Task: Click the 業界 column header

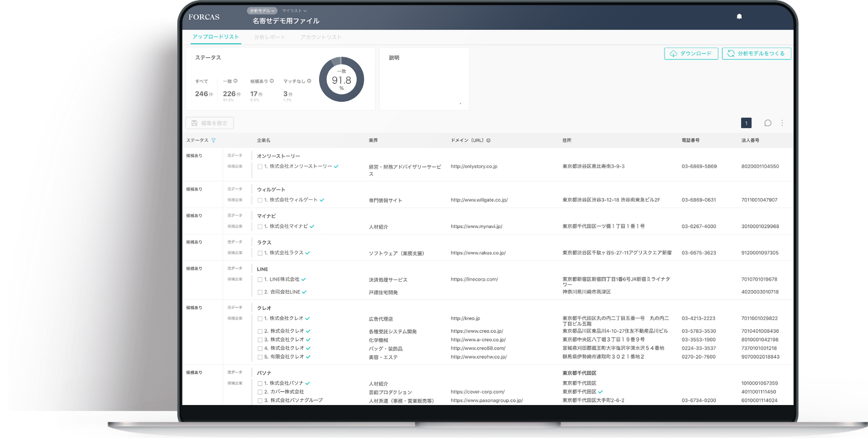Action: [374, 141]
